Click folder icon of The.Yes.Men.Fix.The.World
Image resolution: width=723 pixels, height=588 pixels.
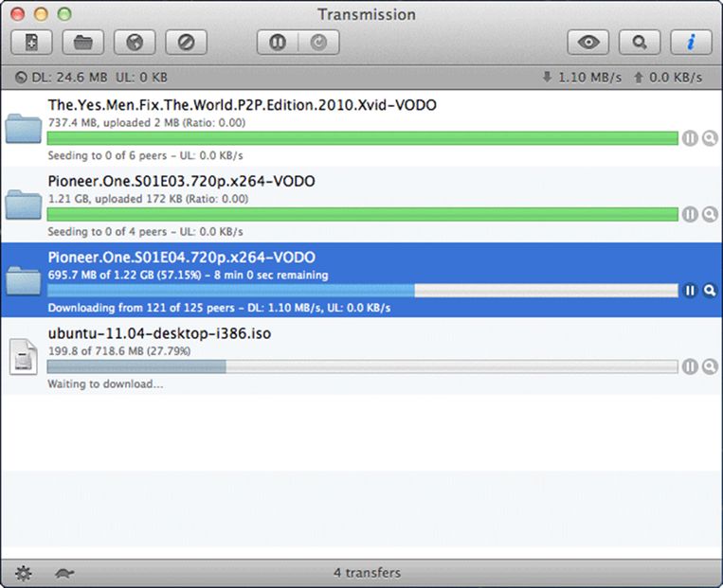click(x=24, y=128)
